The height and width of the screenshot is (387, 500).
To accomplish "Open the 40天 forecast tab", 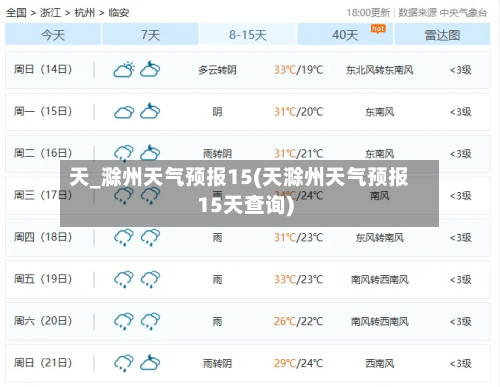I will click(345, 34).
